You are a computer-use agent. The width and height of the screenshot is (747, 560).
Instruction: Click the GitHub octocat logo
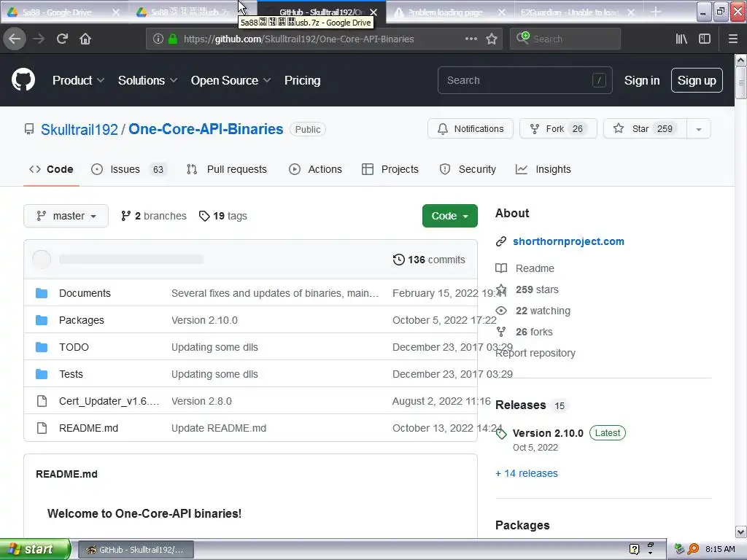(x=23, y=80)
